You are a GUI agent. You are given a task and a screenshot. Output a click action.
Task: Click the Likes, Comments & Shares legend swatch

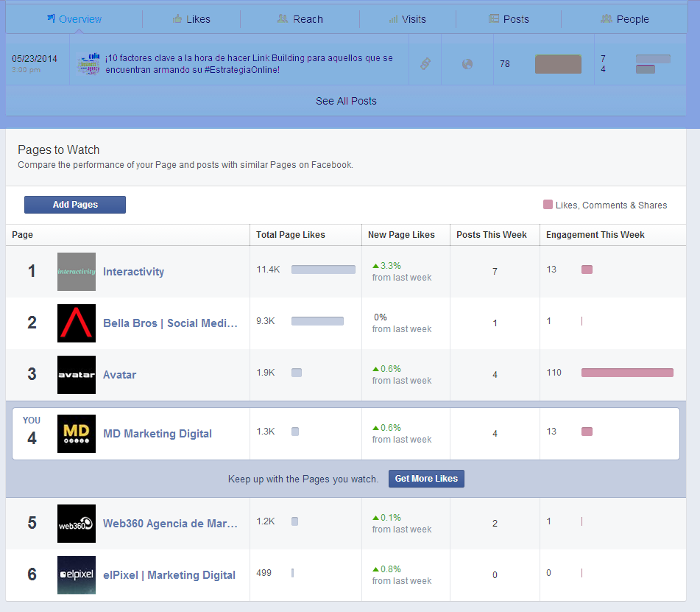(548, 205)
